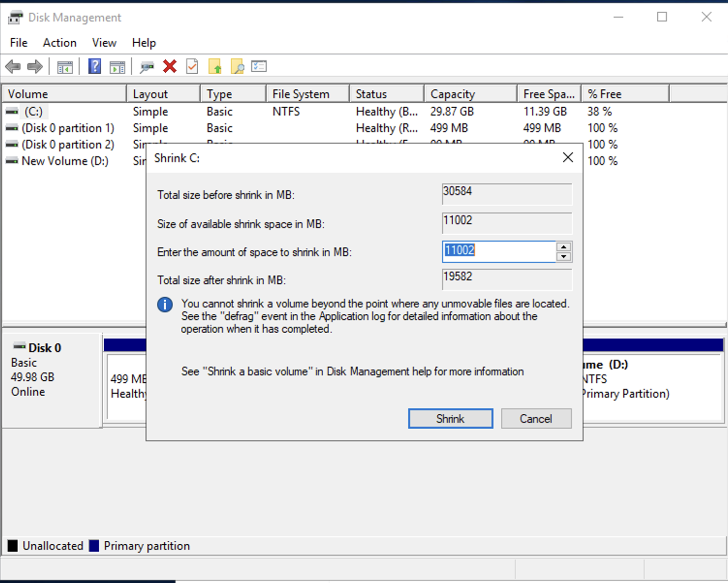Open the Action menu
728x583 pixels.
click(x=60, y=43)
